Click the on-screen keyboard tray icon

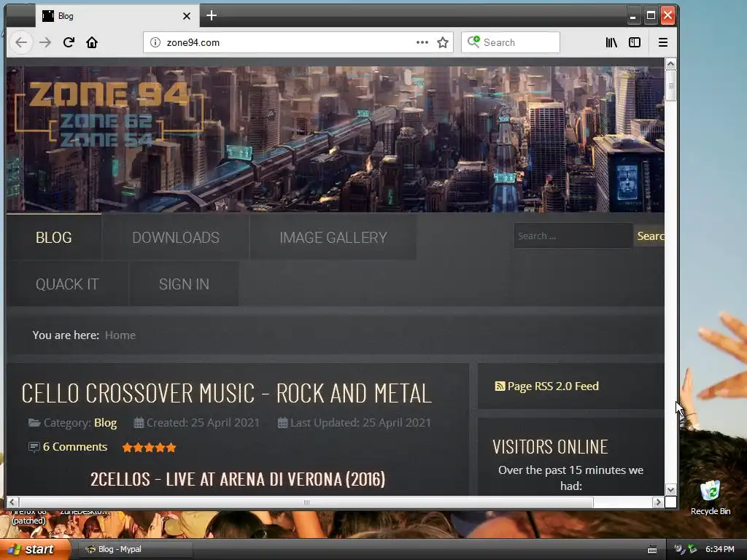tap(652, 550)
